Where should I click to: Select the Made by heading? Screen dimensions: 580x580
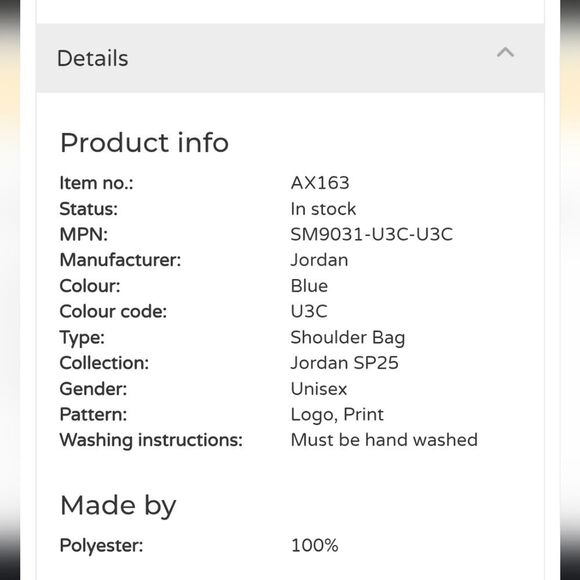coord(118,506)
